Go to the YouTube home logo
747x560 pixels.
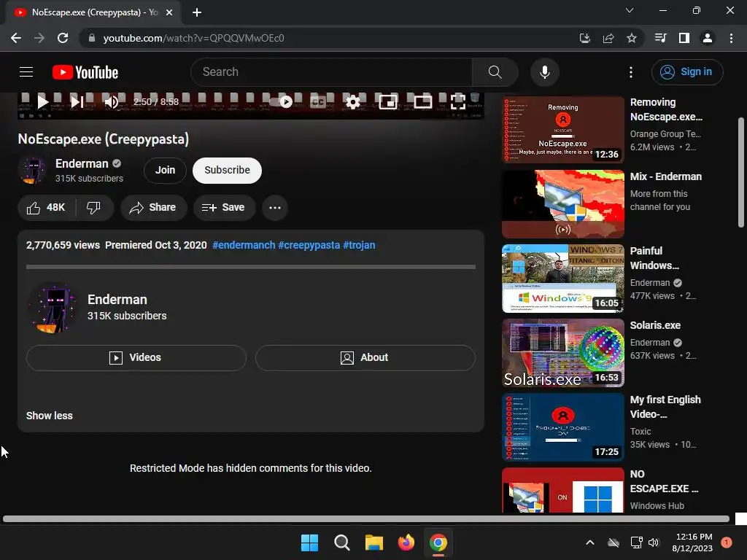pos(85,72)
